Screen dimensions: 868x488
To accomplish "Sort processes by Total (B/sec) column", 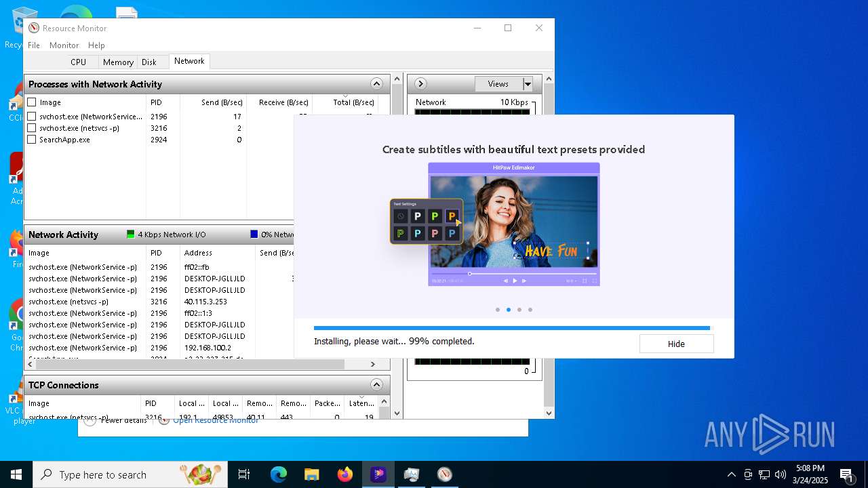I will pyautogui.click(x=345, y=102).
